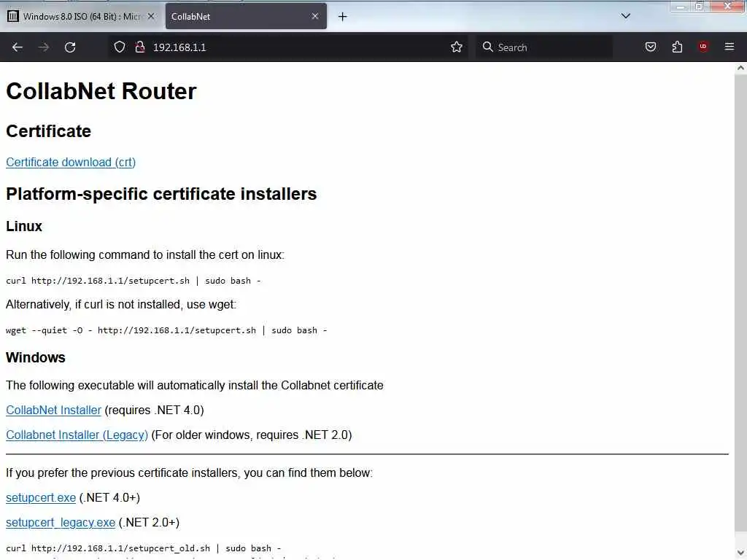The width and height of the screenshot is (747, 560).
Task: Open the Firefox hamburger menu
Action: (x=729, y=47)
